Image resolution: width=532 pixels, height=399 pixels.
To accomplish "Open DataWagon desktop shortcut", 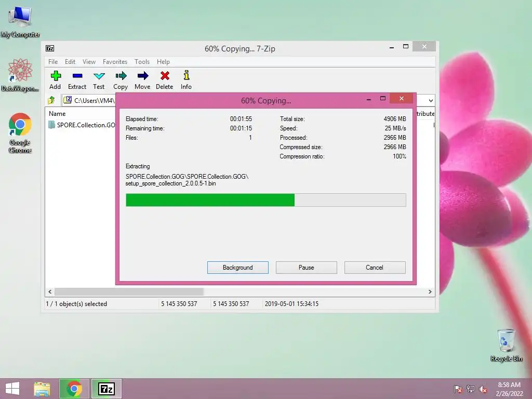I will point(20,75).
